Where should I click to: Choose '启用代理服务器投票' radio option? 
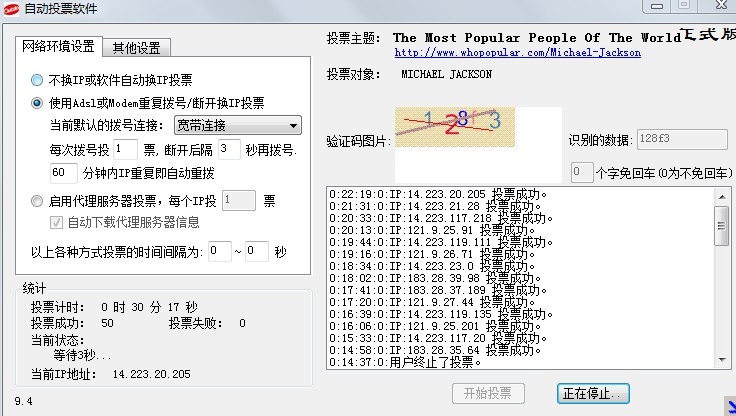click(x=37, y=200)
